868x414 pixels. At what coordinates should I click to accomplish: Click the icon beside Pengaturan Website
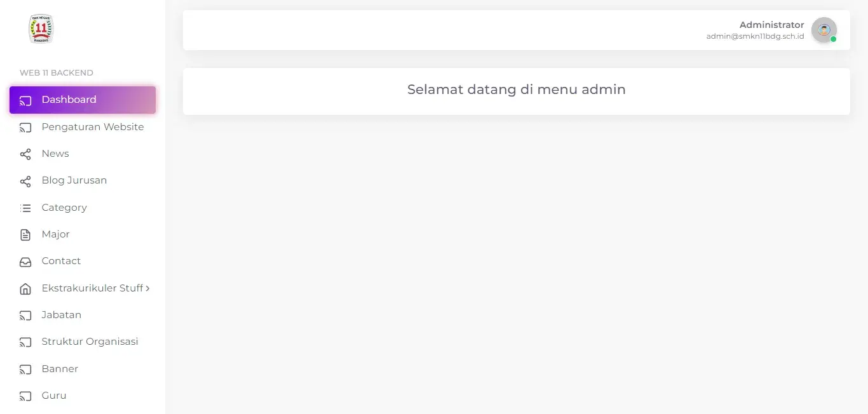[x=25, y=128]
